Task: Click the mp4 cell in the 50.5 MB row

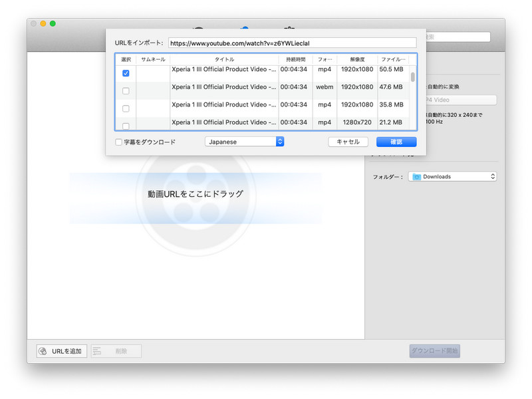Action: coord(325,69)
